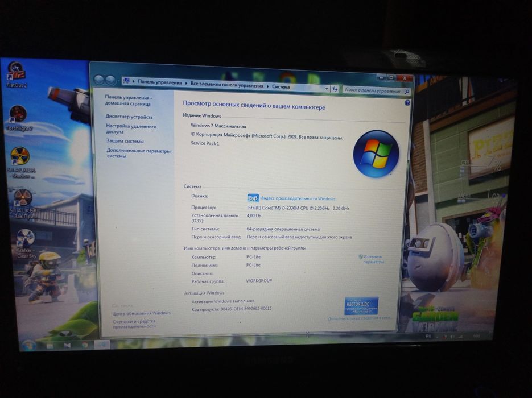Screen dimensions: 532x398
Task: Launch the S.T.A.L.K.E.R. Зов Припяти shortcut
Action: click(x=23, y=204)
